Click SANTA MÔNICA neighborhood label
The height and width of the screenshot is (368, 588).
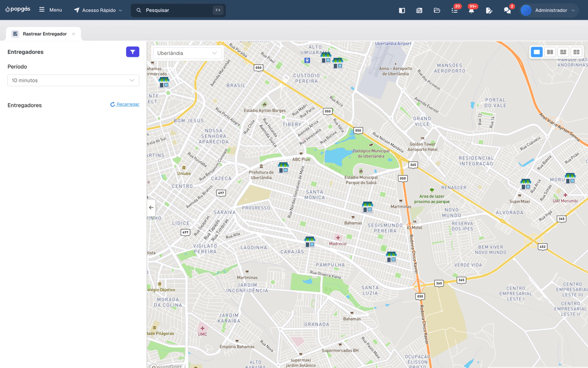(x=315, y=194)
